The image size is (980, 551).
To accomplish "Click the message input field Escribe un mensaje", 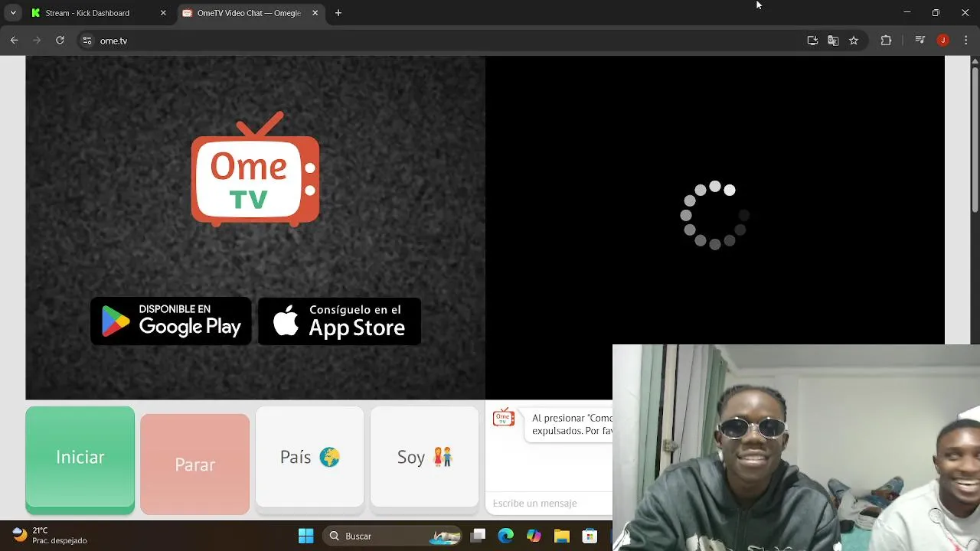I will (x=549, y=503).
